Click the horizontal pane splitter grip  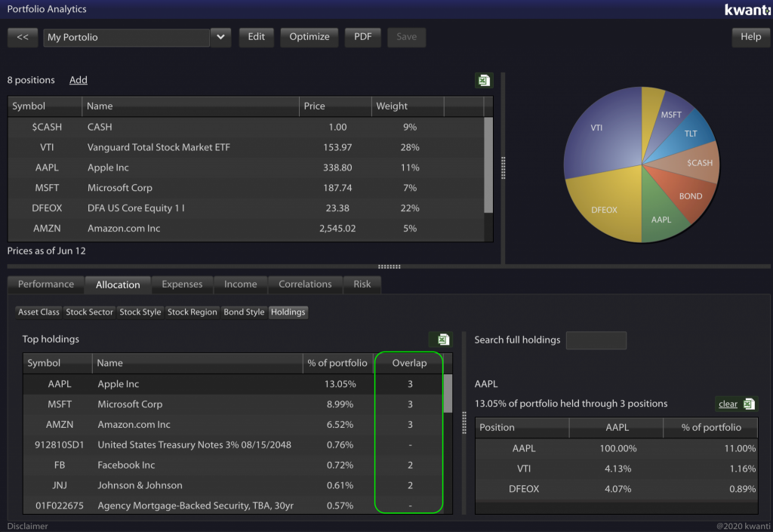coord(389,266)
